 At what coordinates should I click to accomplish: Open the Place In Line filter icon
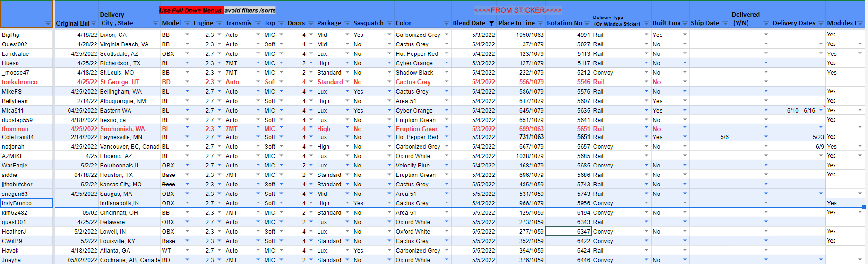(x=541, y=23)
